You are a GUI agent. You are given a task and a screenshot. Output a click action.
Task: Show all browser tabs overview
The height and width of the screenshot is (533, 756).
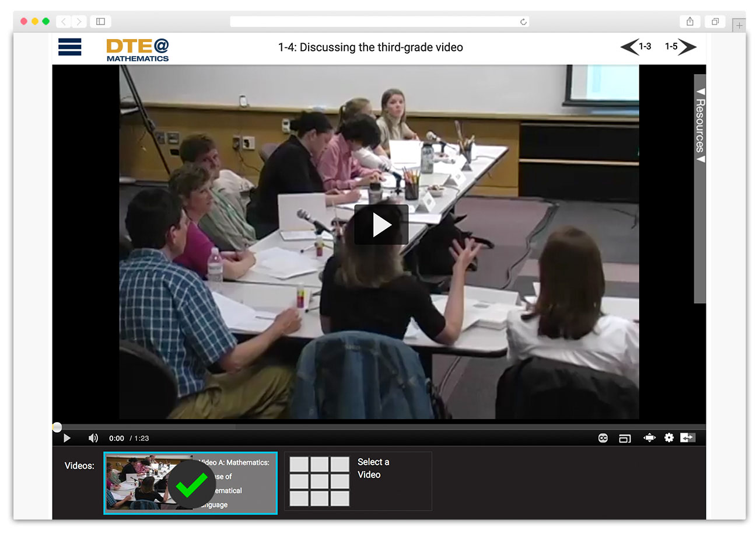(x=715, y=22)
